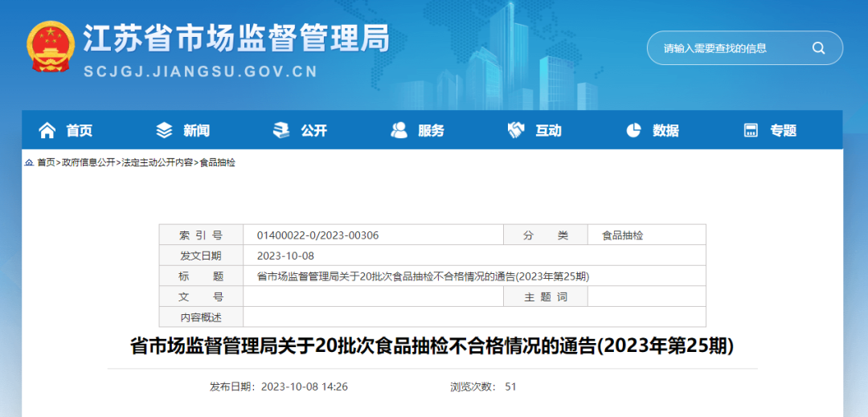Open 政府信息公开 breadcrumb link
This screenshot has height=417, width=868.
88,162
